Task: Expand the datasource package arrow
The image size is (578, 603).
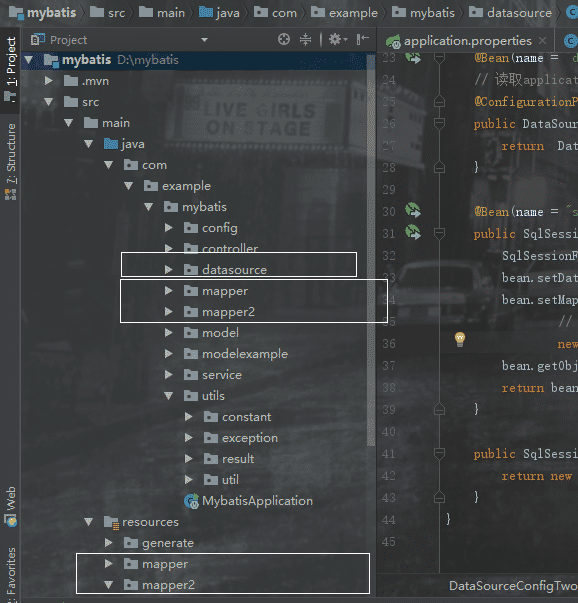Action: pyautogui.click(x=168, y=270)
